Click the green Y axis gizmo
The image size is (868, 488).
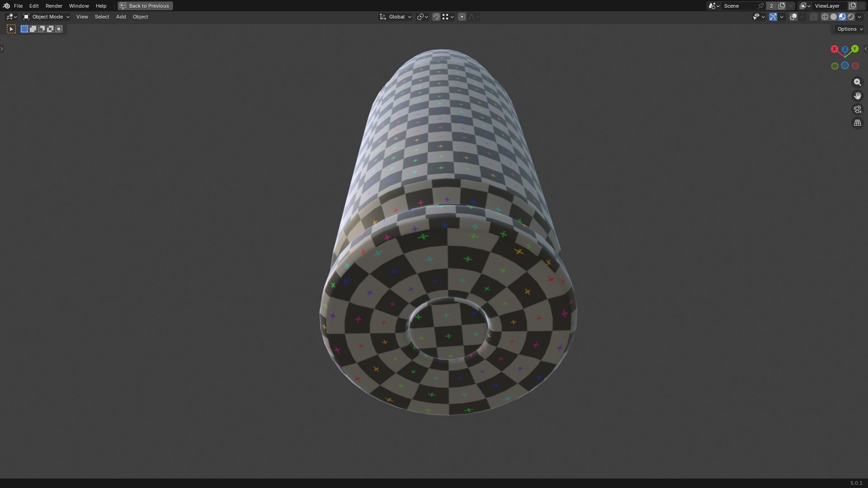(x=855, y=49)
